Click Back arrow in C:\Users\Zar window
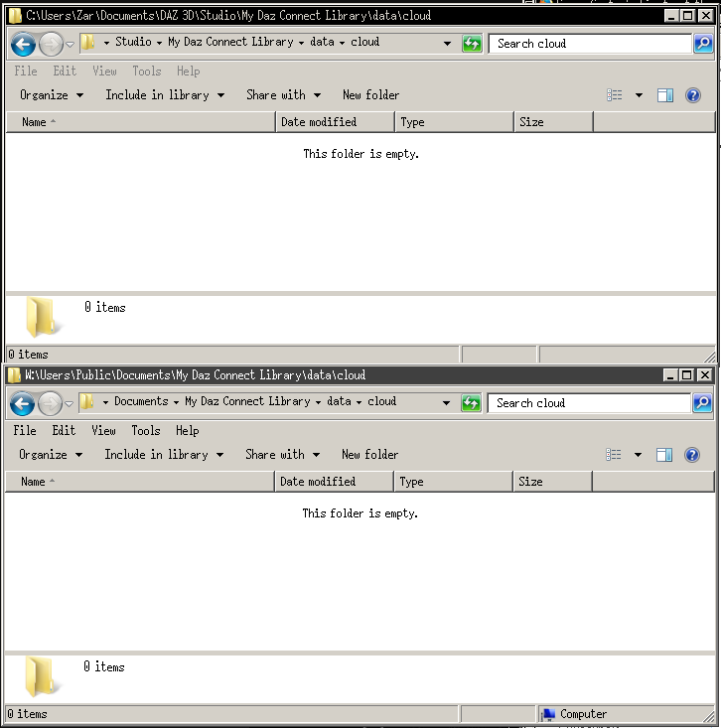Image resolution: width=721 pixels, height=728 pixels. click(x=23, y=44)
